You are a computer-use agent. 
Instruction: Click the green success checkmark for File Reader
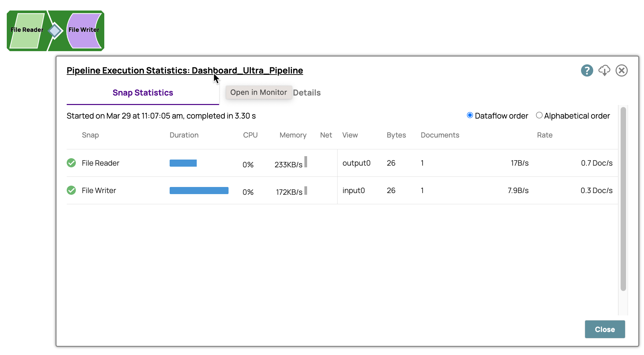[71, 163]
